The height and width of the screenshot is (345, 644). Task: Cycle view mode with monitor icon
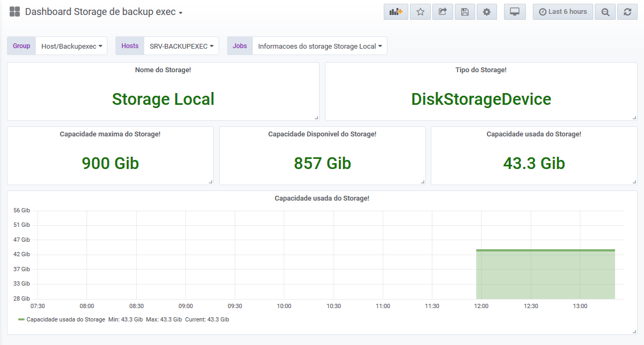coord(515,12)
